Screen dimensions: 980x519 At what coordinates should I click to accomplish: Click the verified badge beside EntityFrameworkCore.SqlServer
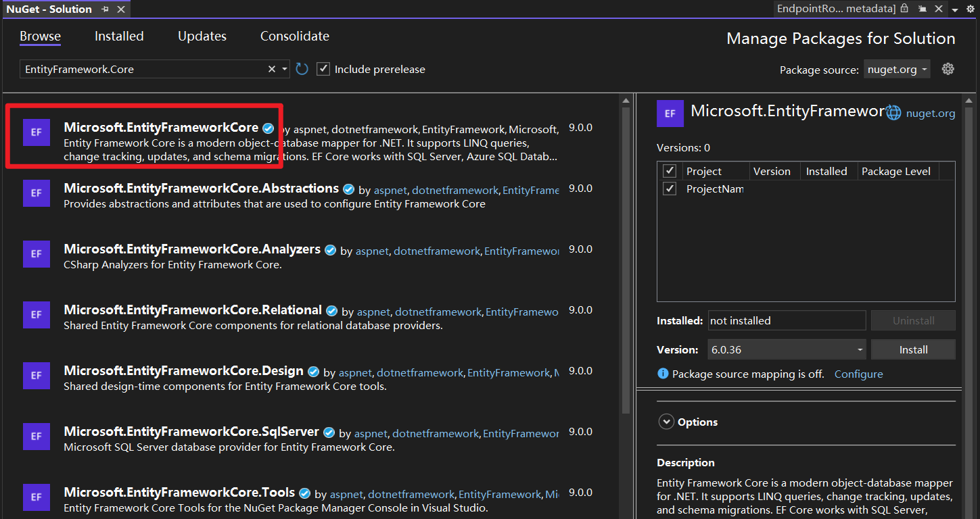329,432
